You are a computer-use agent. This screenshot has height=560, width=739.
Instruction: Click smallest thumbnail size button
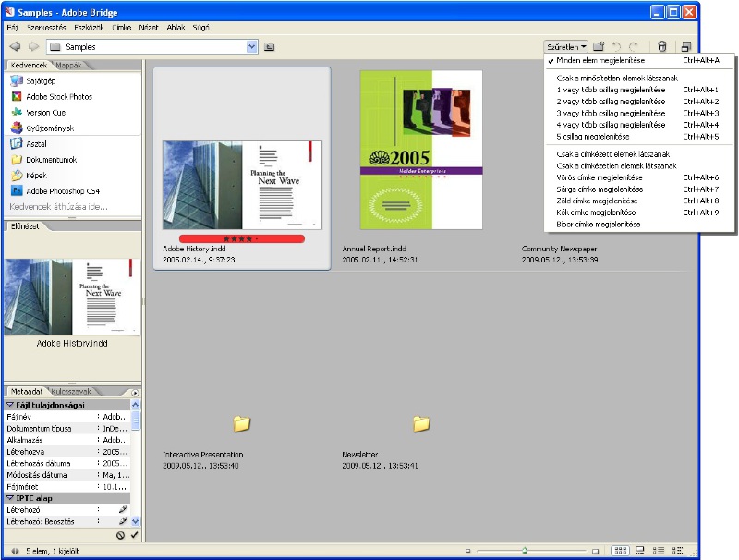pyautogui.click(x=468, y=551)
